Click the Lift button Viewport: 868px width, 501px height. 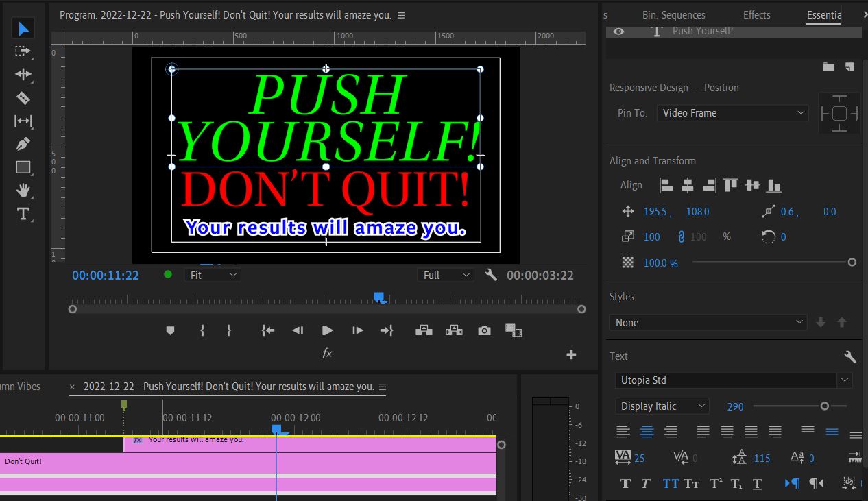[x=424, y=330]
